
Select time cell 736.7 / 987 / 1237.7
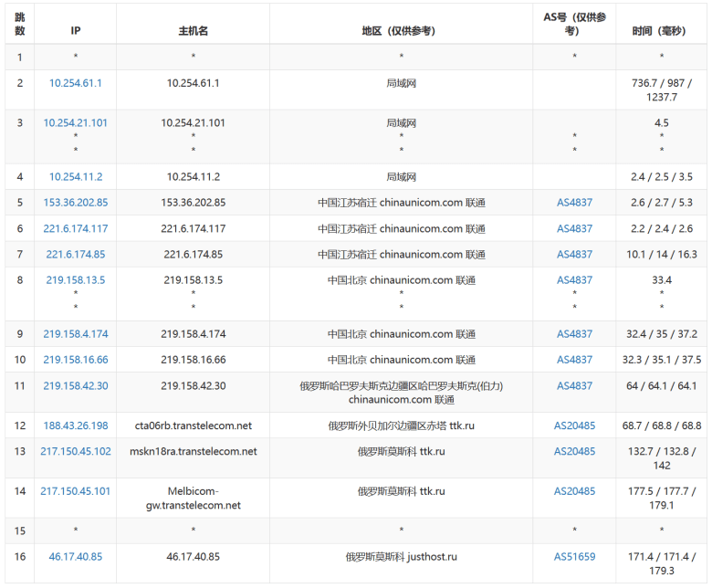tap(662, 90)
